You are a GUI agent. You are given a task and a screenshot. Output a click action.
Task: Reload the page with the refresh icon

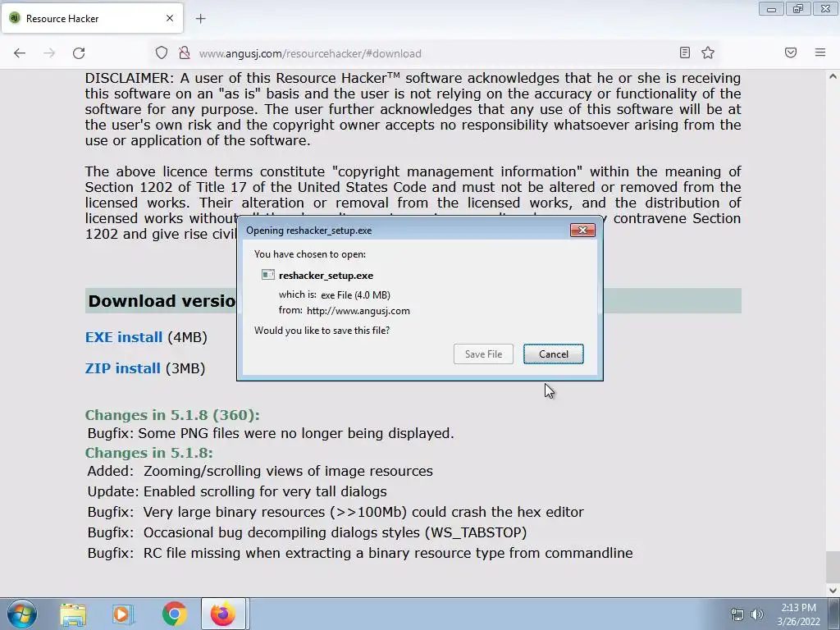pos(79,53)
